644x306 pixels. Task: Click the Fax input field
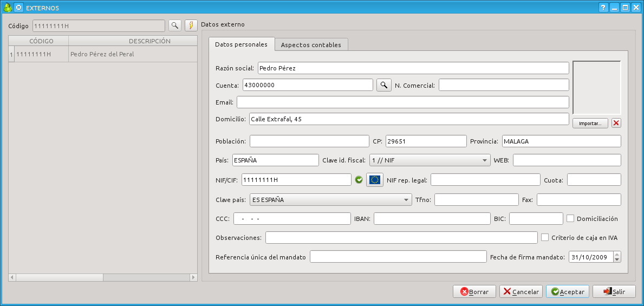click(578, 200)
